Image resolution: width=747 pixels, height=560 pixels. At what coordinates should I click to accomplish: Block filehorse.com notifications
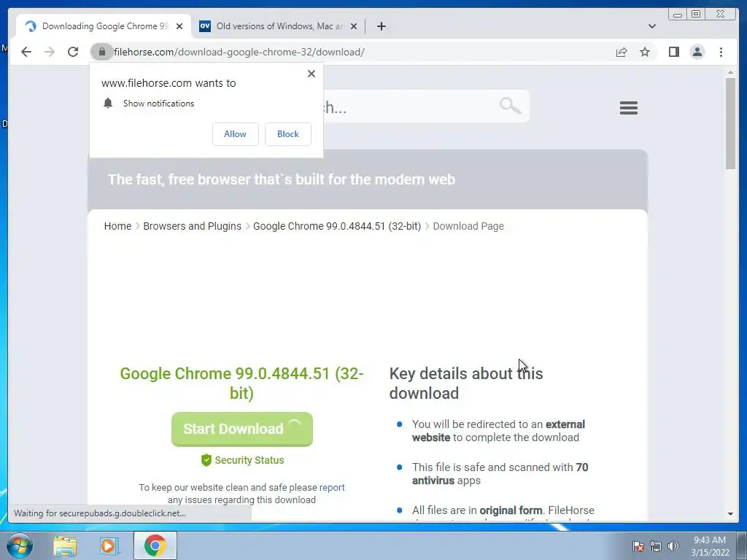point(287,134)
